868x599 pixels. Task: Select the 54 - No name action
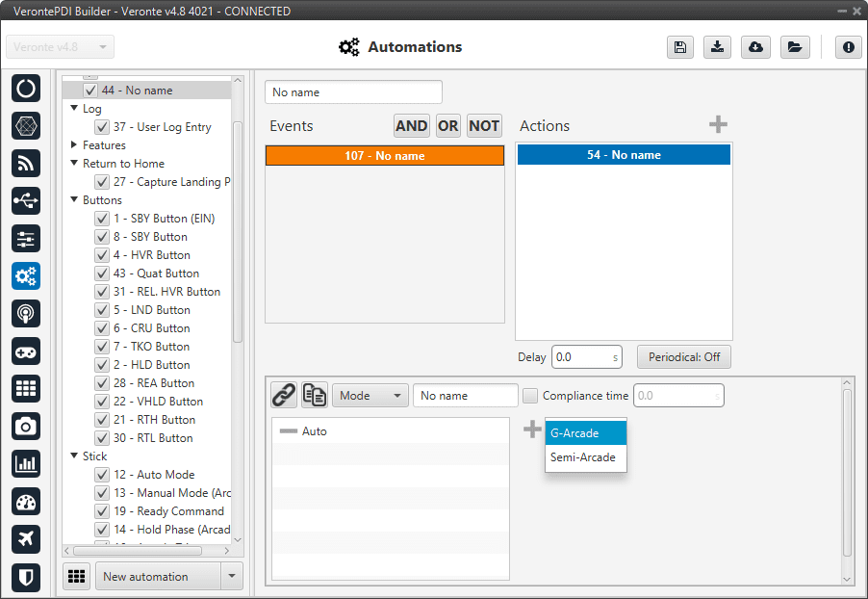pos(624,155)
